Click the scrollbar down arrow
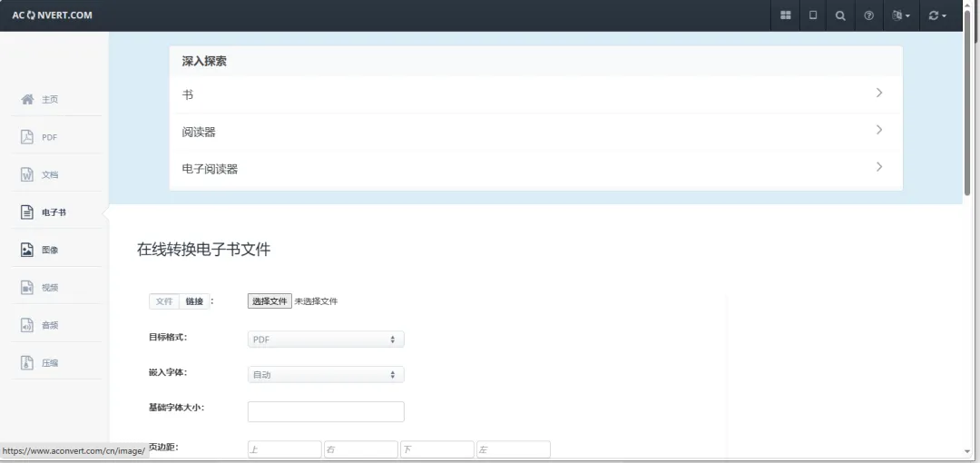980x463 pixels. tap(968, 451)
